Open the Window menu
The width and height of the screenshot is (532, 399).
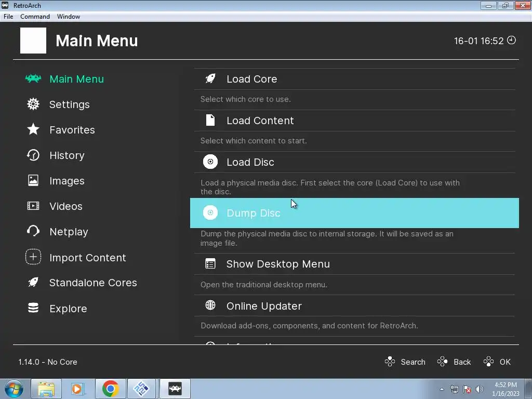[x=68, y=16]
